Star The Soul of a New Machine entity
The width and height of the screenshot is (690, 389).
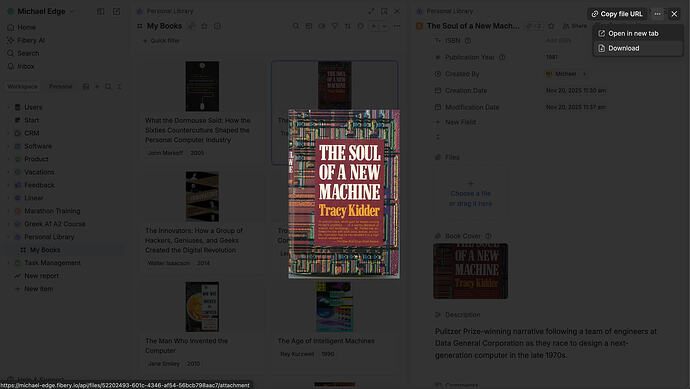551,26
